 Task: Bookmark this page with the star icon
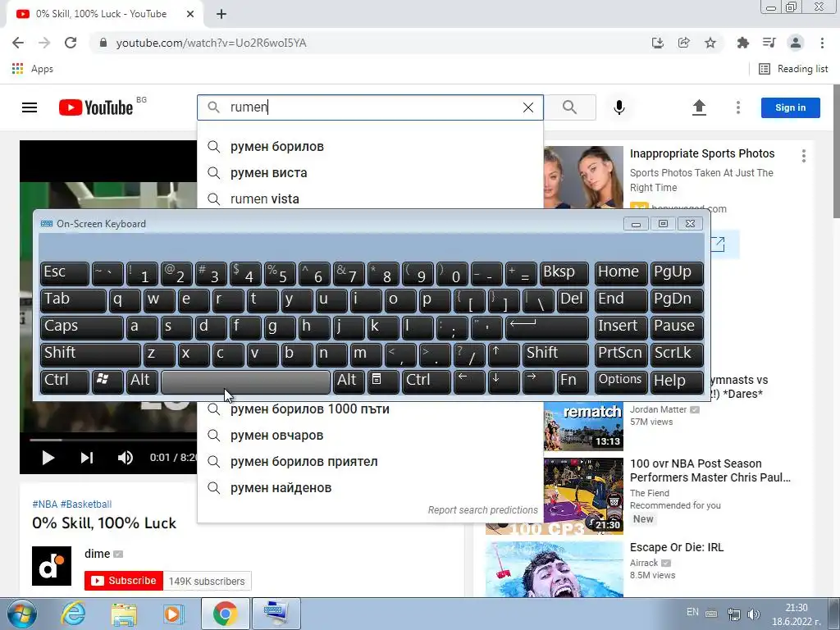(x=710, y=43)
